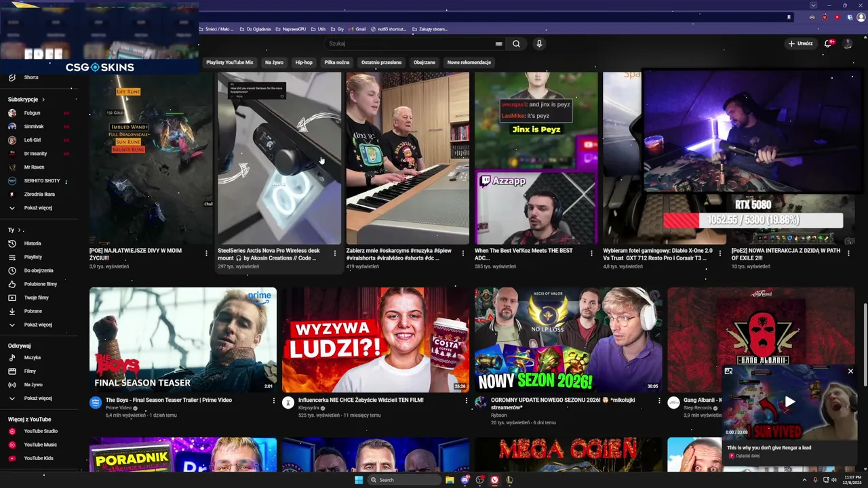Open File Explorer from the taskbar
868x488 pixels.
(450, 480)
